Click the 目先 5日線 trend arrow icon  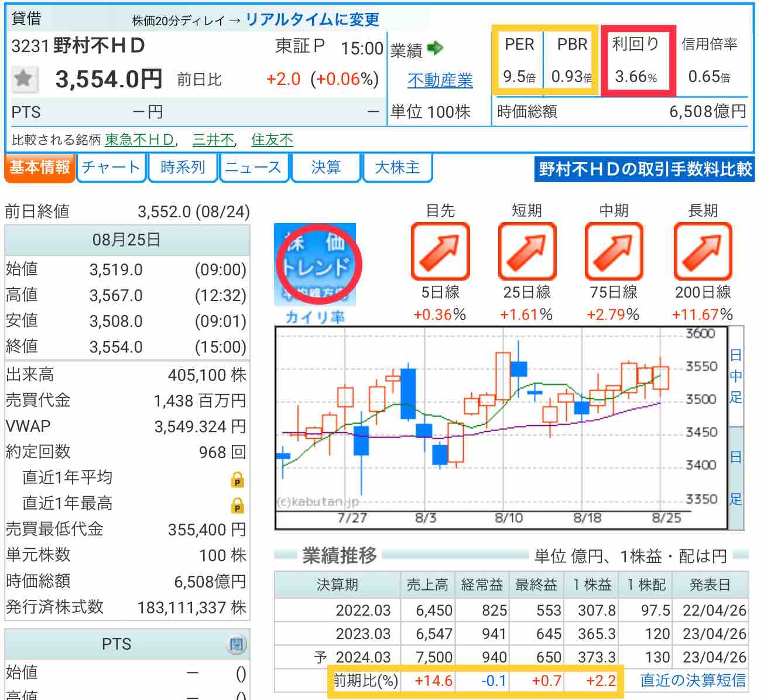tap(440, 251)
